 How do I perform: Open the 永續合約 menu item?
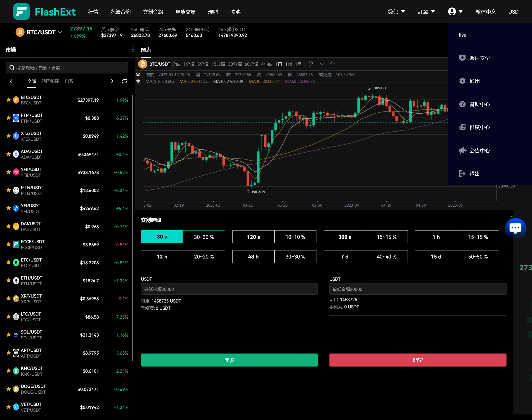click(x=120, y=12)
